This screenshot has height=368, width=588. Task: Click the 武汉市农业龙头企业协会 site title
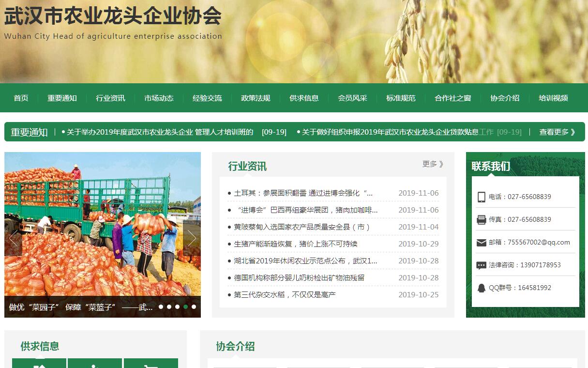(113, 16)
